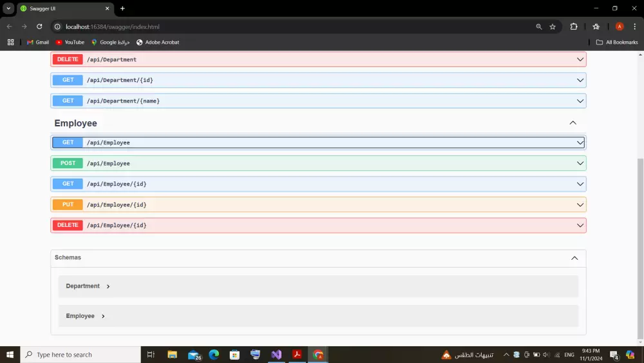The height and width of the screenshot is (363, 644).
Task: View site information icon
Action: coord(57,26)
